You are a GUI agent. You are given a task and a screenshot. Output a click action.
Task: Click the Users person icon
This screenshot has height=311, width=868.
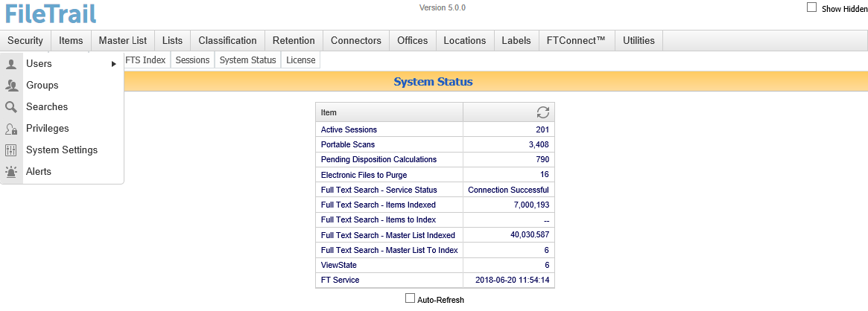[10, 63]
